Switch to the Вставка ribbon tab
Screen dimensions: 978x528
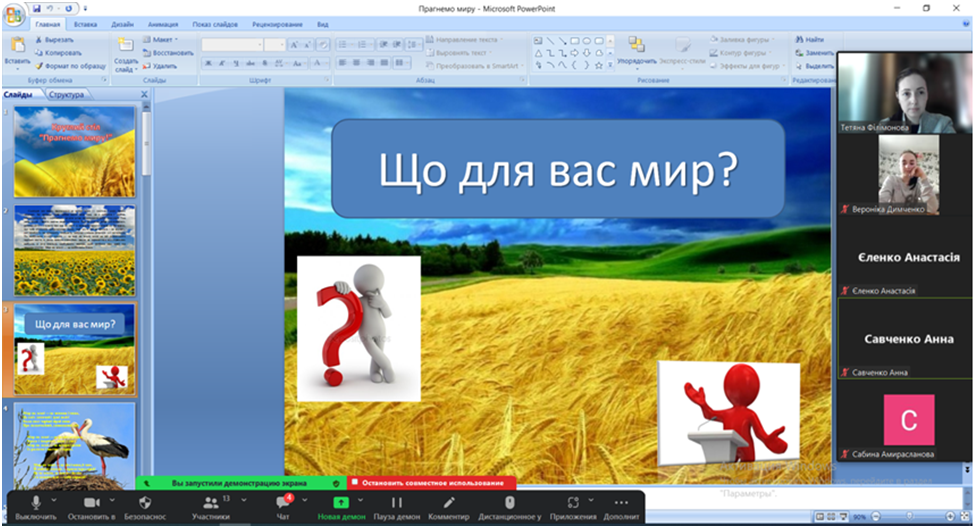point(86,22)
